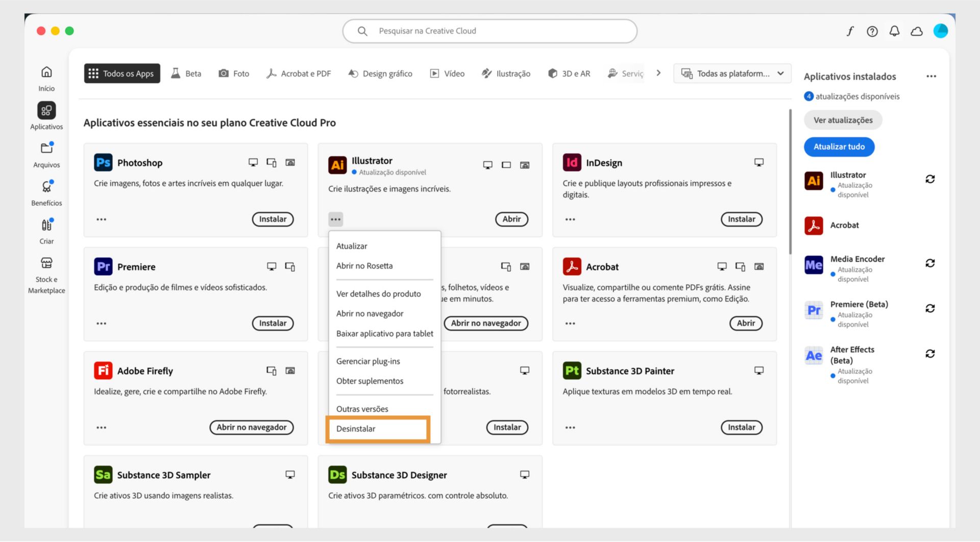
Task: Open the notifications bell
Action: click(894, 32)
